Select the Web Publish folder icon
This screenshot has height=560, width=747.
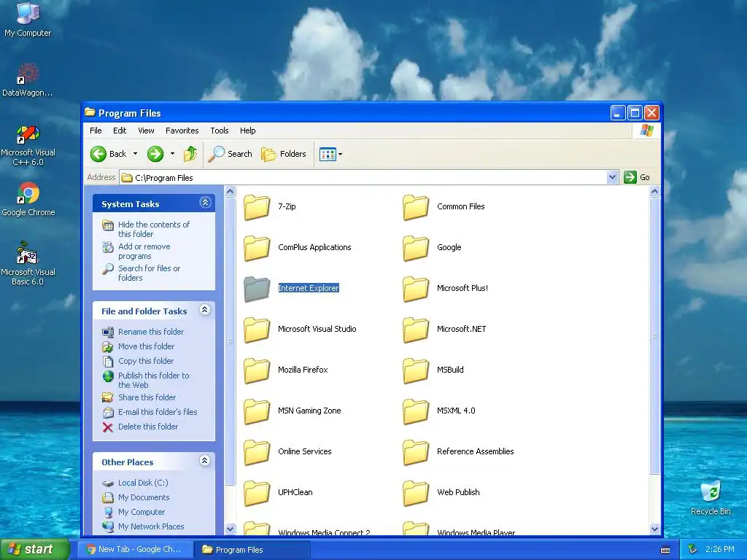tap(416, 494)
